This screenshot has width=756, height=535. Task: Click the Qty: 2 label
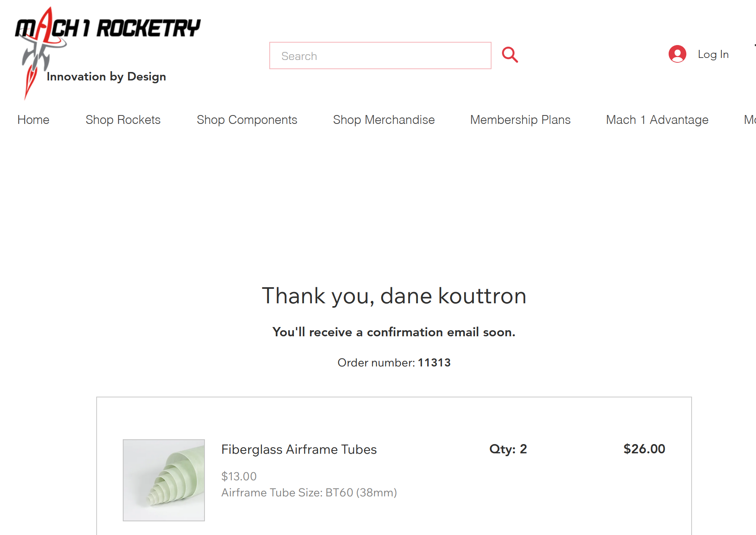click(x=508, y=449)
